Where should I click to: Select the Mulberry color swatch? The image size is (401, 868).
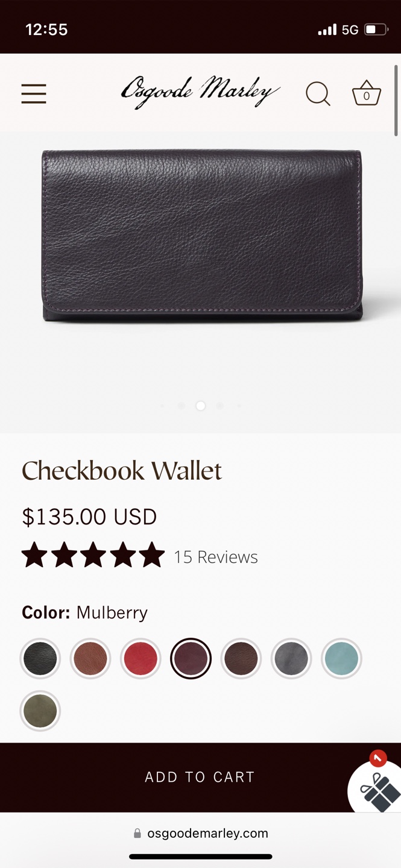point(191,659)
